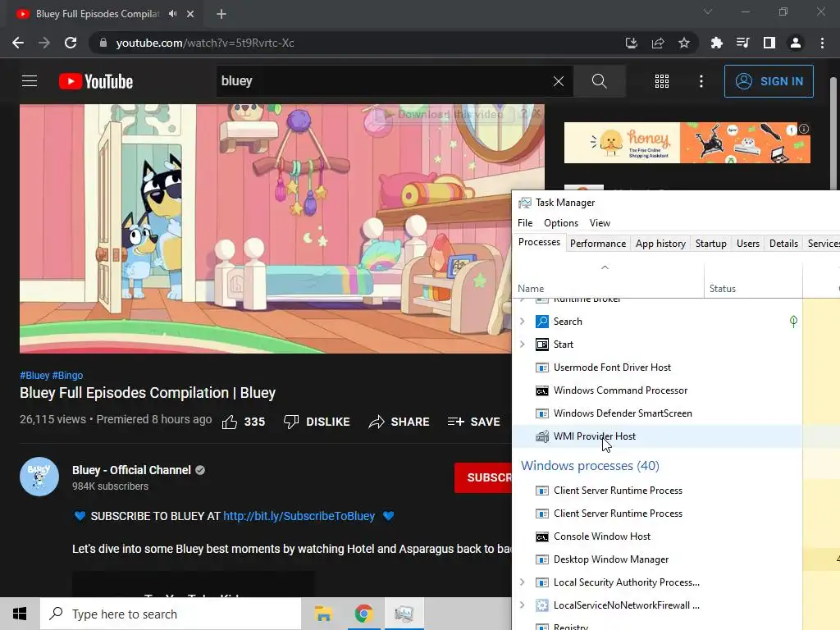The image size is (840, 630).
Task: Click the address bar URL
Action: tap(205, 43)
